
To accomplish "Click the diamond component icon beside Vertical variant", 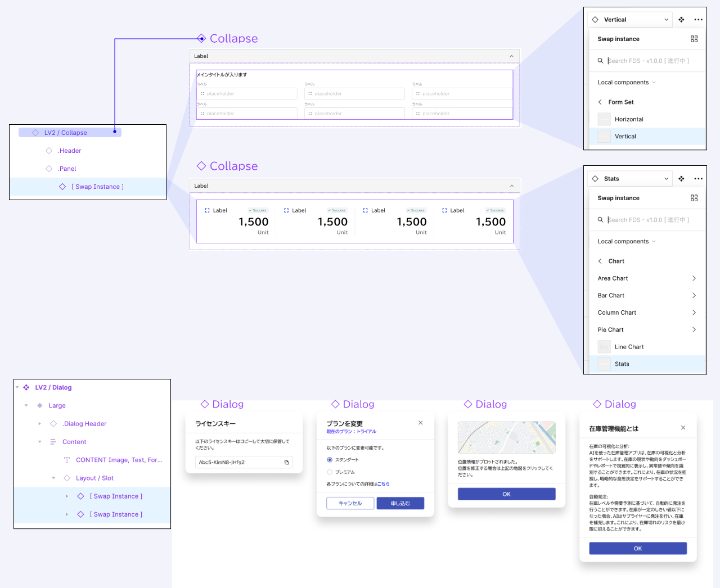I will 595,19.
